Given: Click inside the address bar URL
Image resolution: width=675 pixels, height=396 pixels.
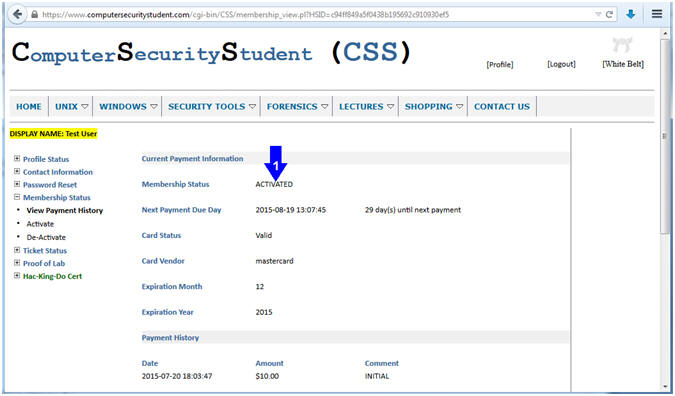Looking at the screenshot, I should click(x=245, y=15).
